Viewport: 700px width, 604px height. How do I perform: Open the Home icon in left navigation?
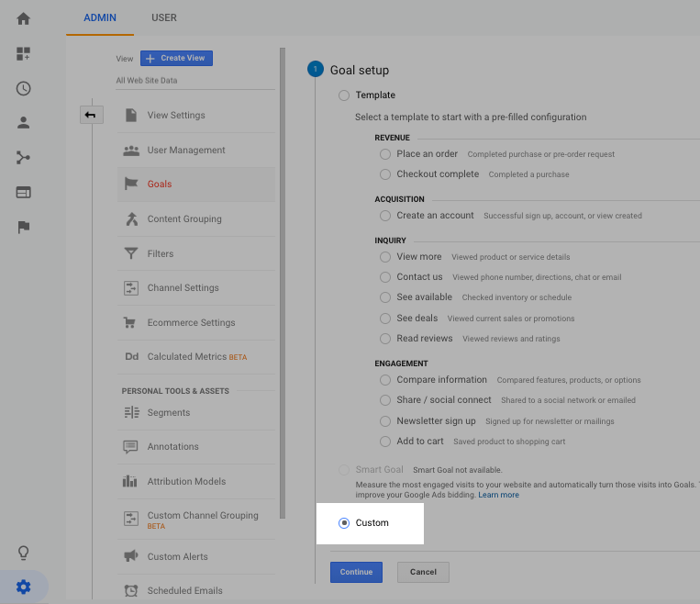[x=23, y=18]
